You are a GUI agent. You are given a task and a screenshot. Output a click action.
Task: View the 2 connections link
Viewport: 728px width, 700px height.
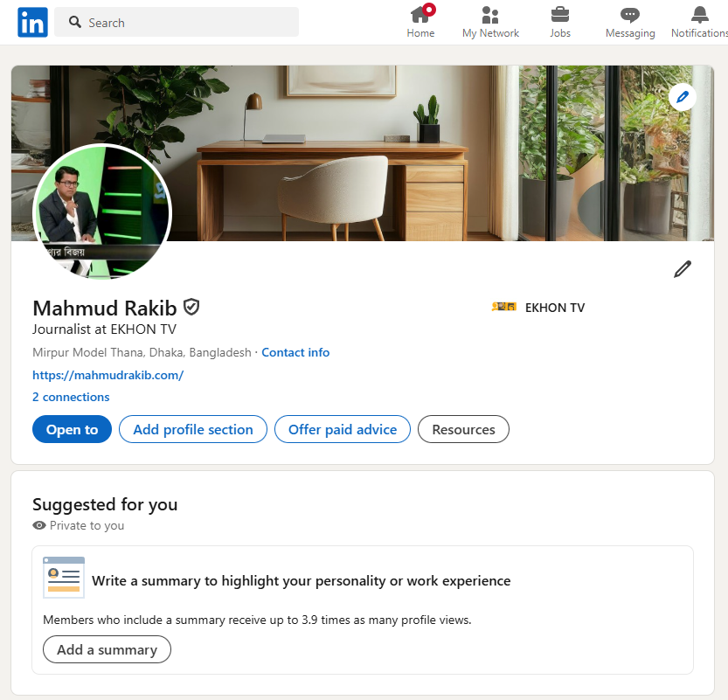[x=71, y=397]
